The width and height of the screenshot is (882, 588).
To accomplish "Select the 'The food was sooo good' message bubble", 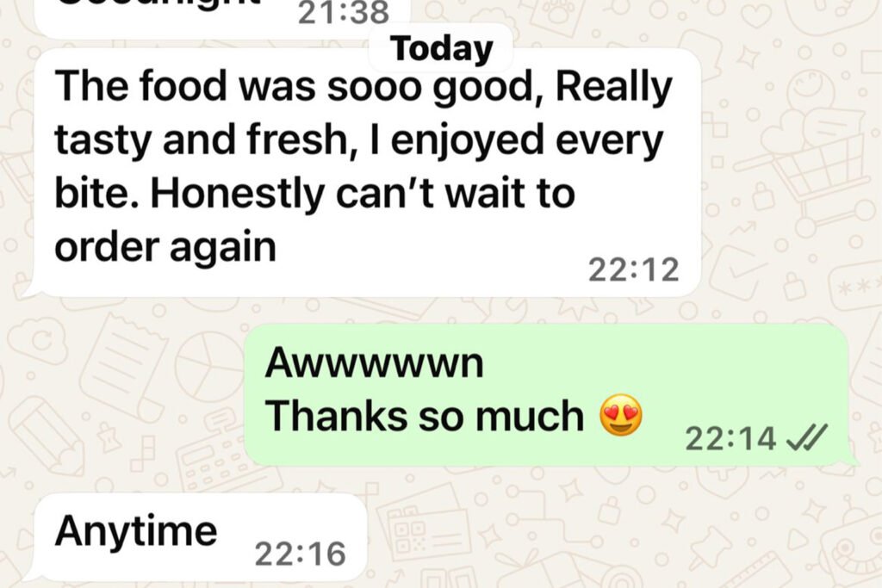I will [364, 172].
